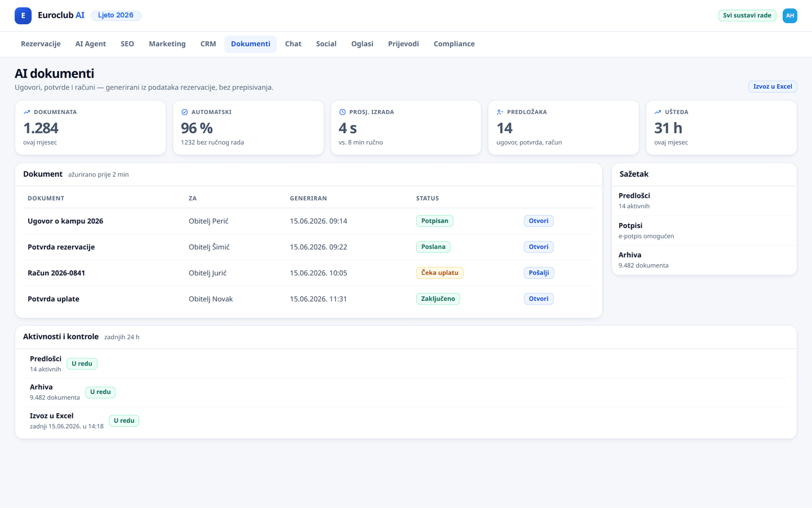Go to the SEO tab
Screen dimensions: 812x508
[x=127, y=44]
